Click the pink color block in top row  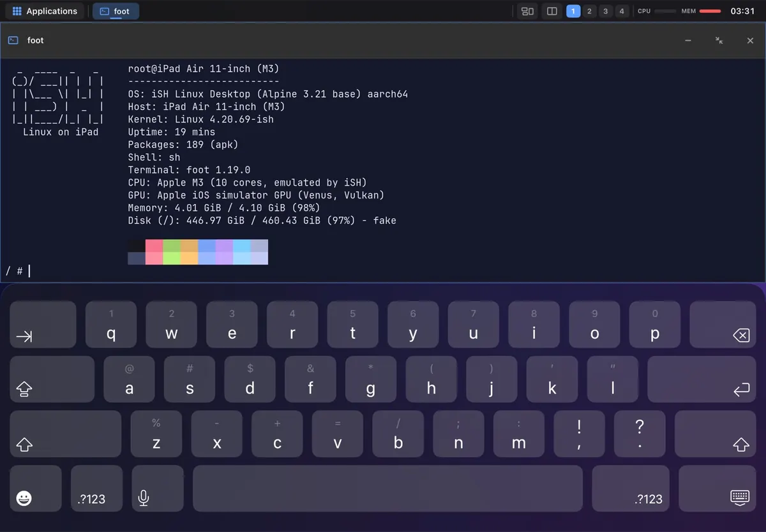(154, 246)
